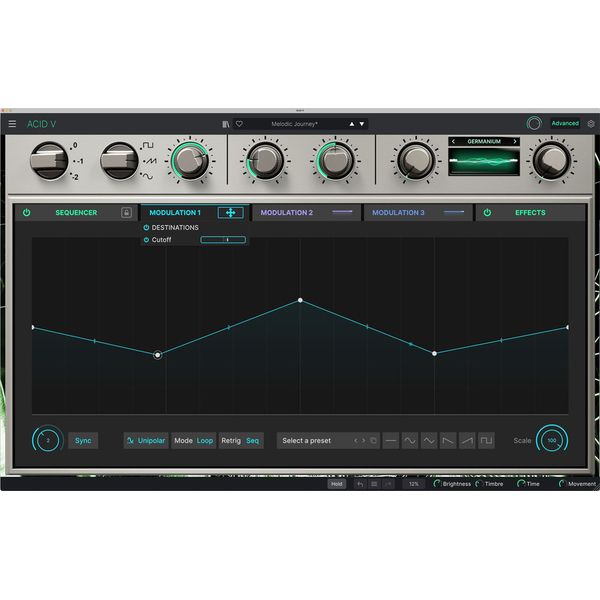Disable the Cutoff destination power button

pos(146,240)
